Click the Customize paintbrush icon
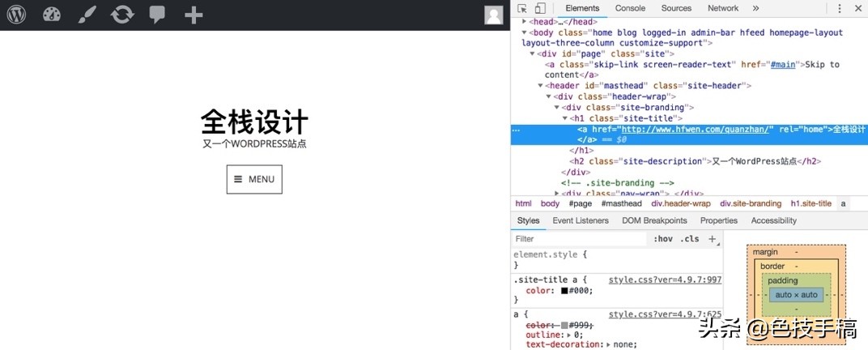 [x=87, y=15]
